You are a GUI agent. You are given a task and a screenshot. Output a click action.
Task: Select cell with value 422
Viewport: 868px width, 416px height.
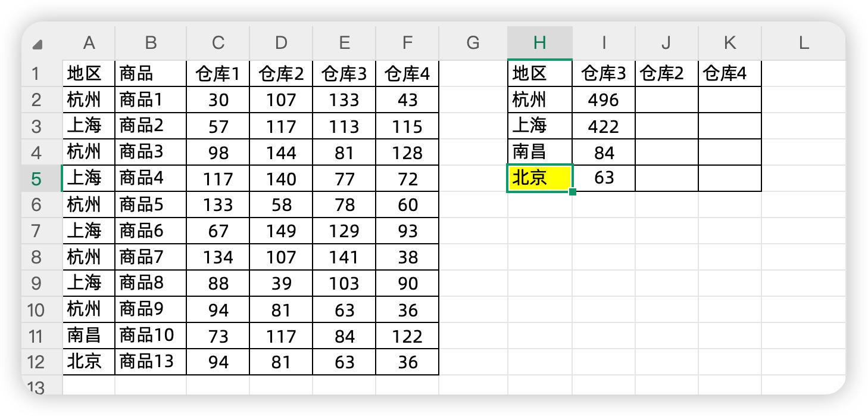(x=604, y=126)
